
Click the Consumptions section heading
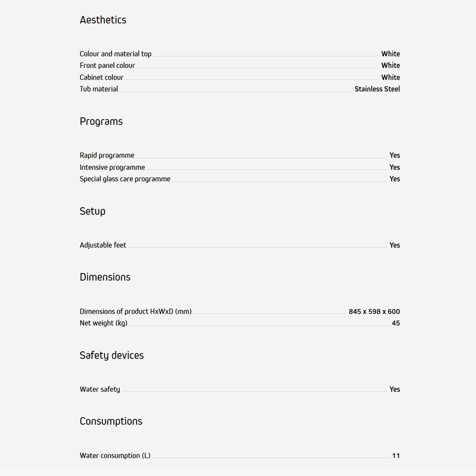111,421
